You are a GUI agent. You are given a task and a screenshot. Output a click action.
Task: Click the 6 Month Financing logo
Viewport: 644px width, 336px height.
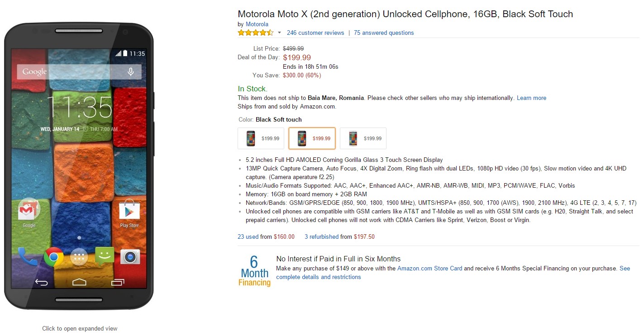(x=254, y=271)
